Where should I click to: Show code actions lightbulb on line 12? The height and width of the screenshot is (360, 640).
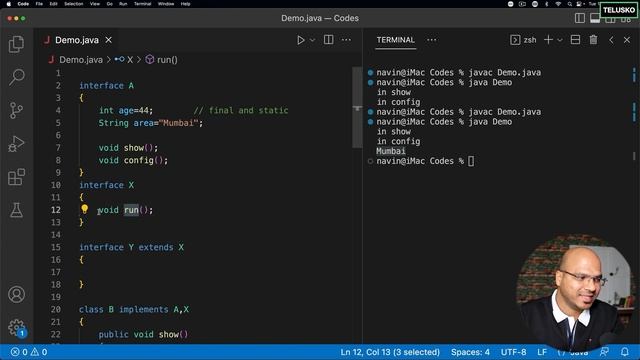(x=84, y=209)
